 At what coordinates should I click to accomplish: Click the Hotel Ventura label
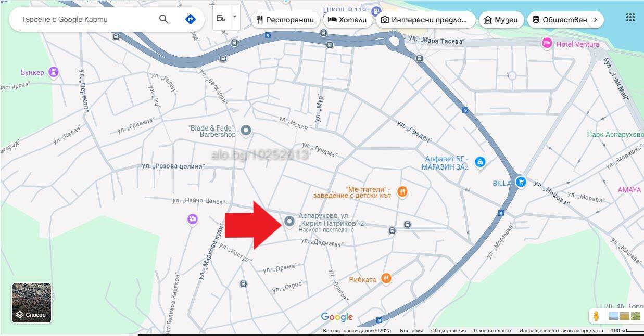577,44
